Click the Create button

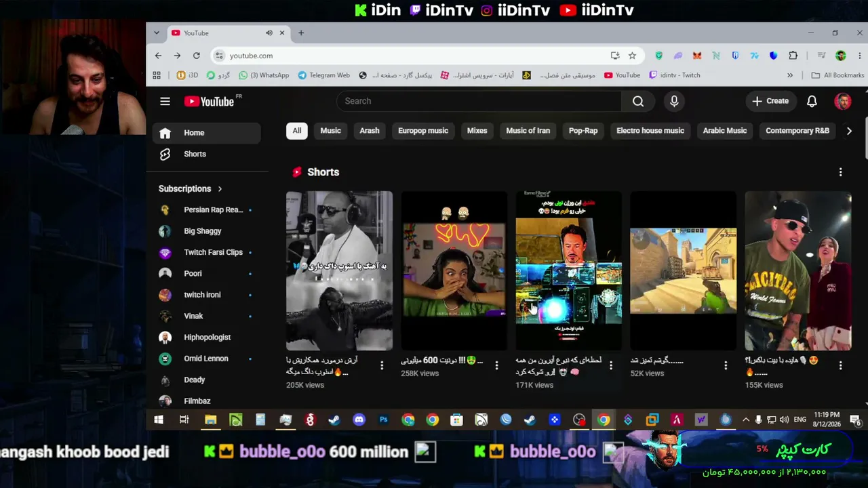point(770,101)
